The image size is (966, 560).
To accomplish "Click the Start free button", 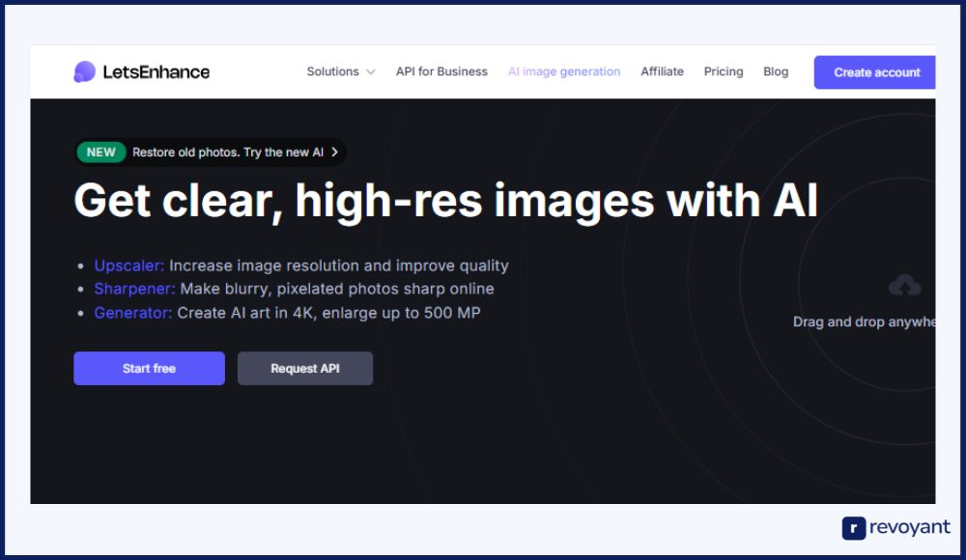I will coord(149,369).
